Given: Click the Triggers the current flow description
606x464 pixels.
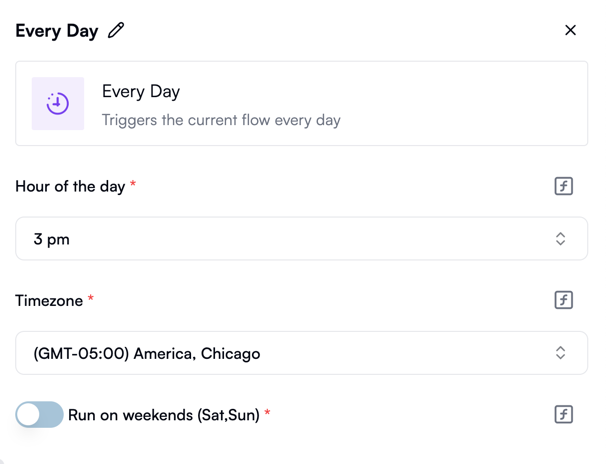Looking at the screenshot, I should (221, 120).
